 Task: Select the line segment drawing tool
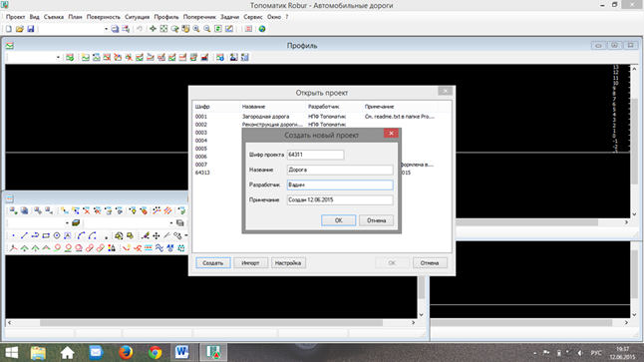tap(24, 236)
